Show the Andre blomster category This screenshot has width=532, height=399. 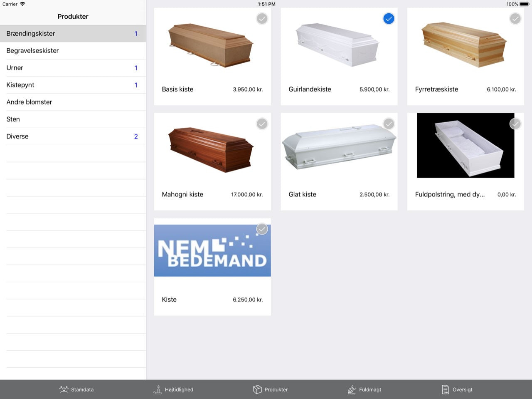tap(73, 102)
